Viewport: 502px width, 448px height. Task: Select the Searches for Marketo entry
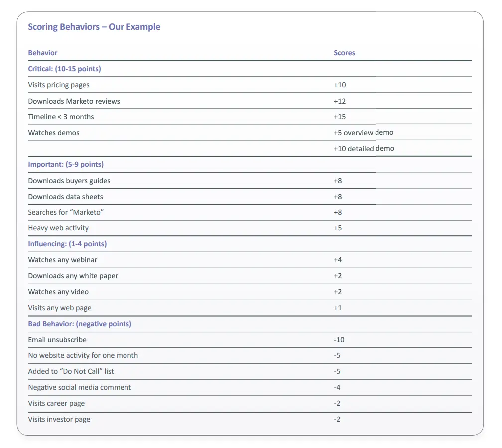click(66, 212)
